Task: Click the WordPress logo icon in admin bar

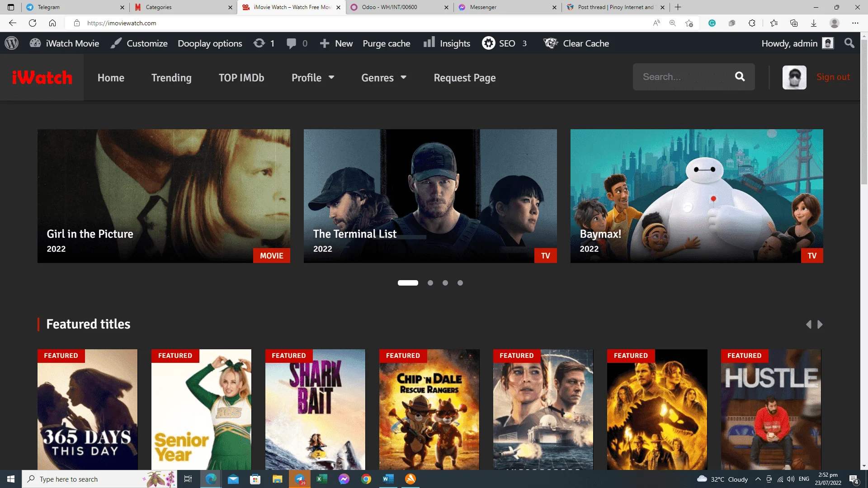Action: [12, 43]
